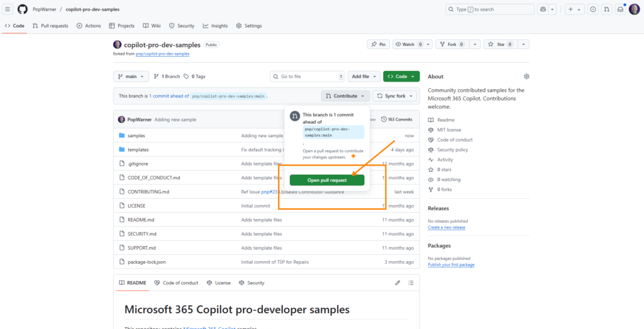Expand the Star lists dropdown arrow
Viewport: 644px width, 329px height.
[524, 45]
